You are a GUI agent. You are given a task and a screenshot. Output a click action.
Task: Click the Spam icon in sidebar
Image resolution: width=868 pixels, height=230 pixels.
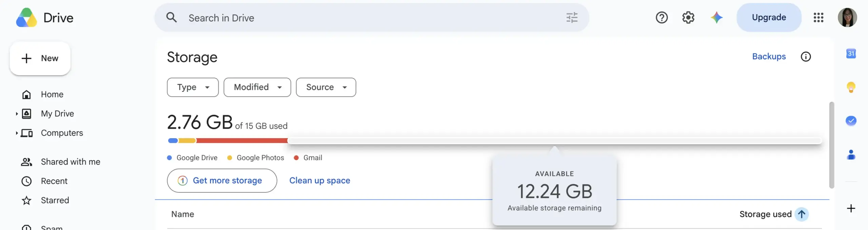26,227
